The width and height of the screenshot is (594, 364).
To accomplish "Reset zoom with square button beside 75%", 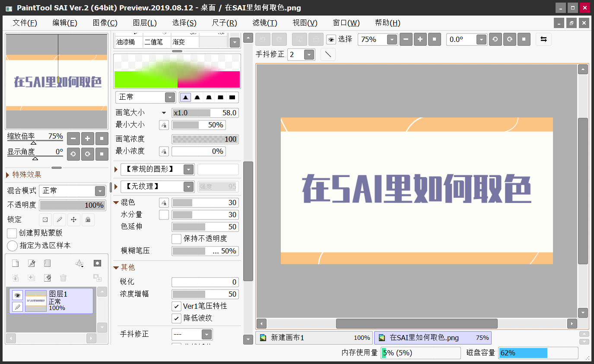I will pyautogui.click(x=435, y=39).
